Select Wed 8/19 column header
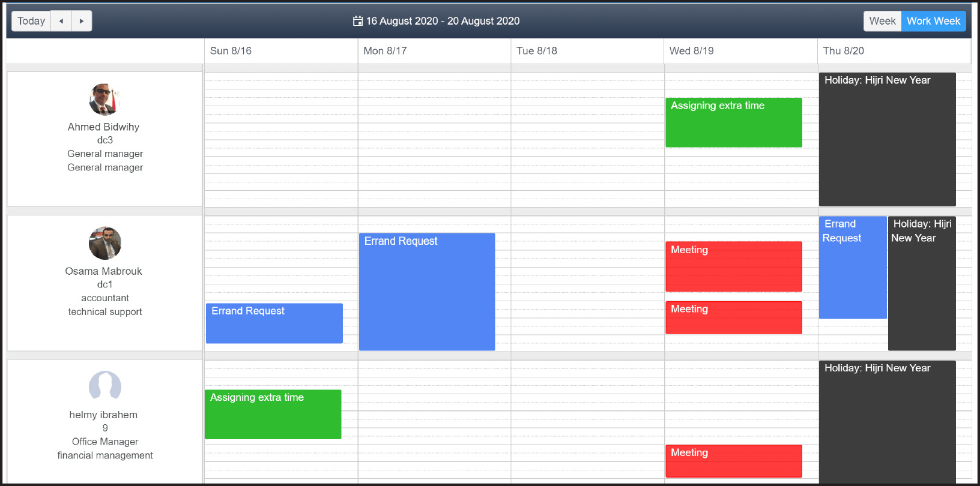 pos(741,51)
